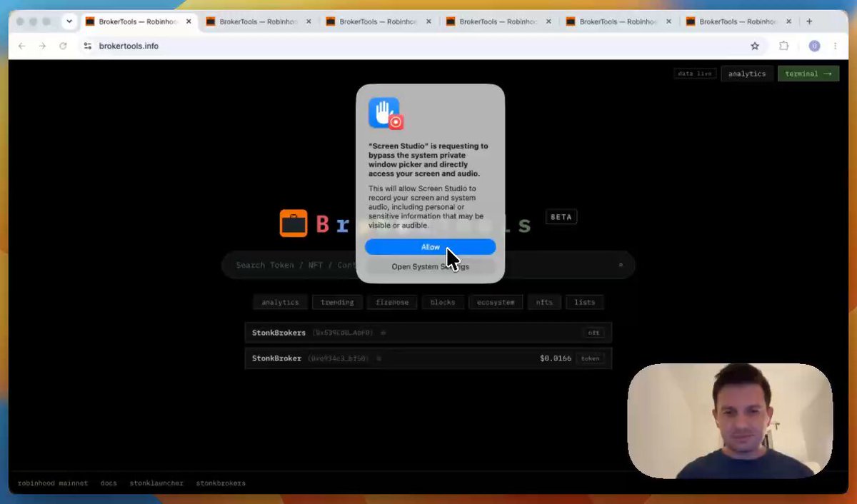This screenshot has height=504, width=857.
Task: Click the nft tag on StonkBrokers row
Action: 593,333
